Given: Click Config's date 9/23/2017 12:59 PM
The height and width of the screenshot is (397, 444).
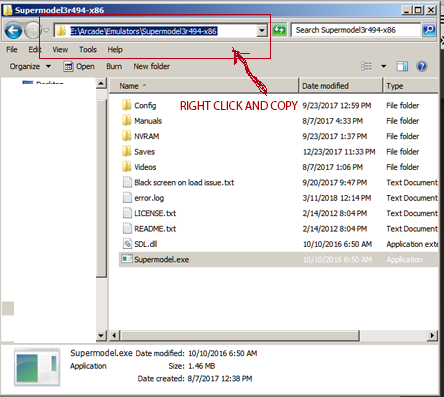Looking at the screenshot, I should 337,106.
